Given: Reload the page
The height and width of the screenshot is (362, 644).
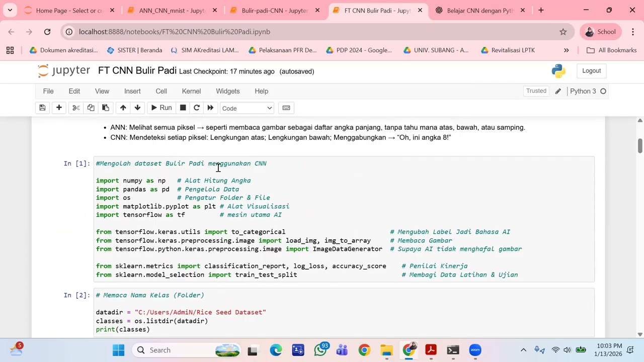Looking at the screenshot, I should tap(47, 32).
